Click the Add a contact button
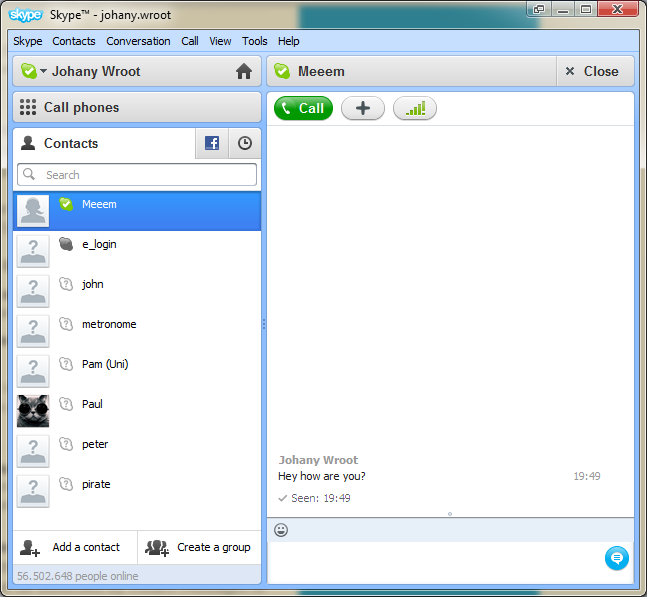Viewport: 647px width, 597px height. click(x=75, y=547)
